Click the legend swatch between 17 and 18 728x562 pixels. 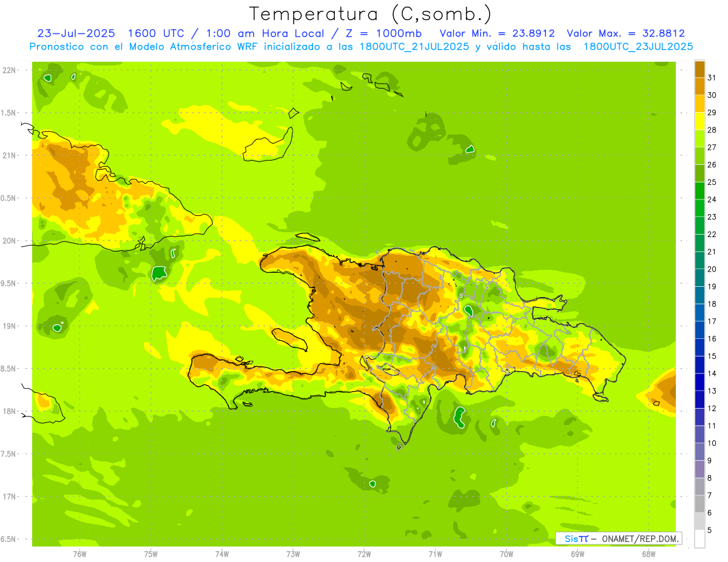tap(699, 313)
